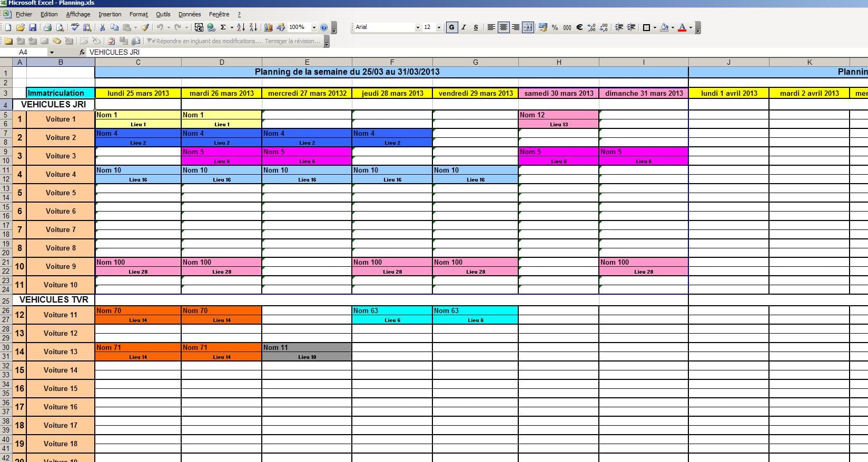Toggle bold with the G button
The height and width of the screenshot is (462, 868).
click(451, 27)
